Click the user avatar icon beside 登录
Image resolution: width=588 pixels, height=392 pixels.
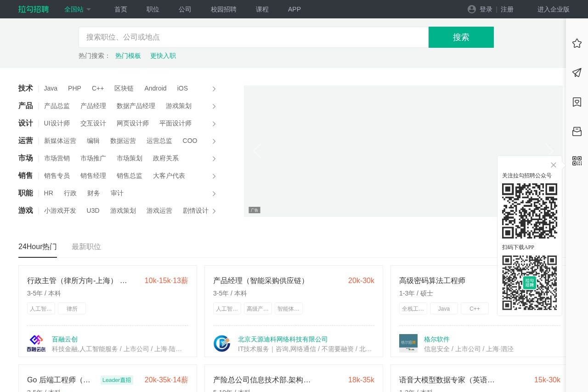tap(472, 9)
